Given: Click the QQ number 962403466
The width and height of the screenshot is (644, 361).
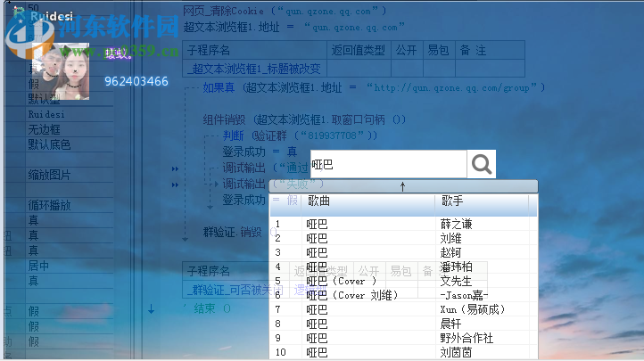Looking at the screenshot, I should click(x=136, y=82).
